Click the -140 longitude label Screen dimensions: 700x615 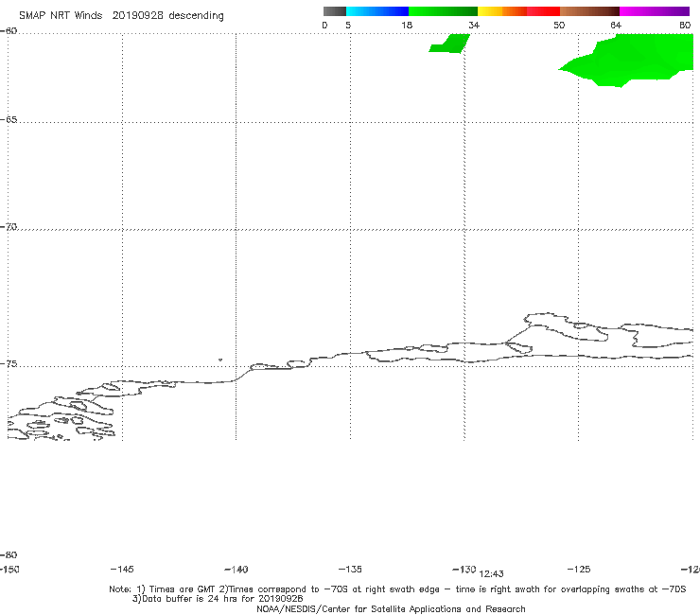(236, 570)
